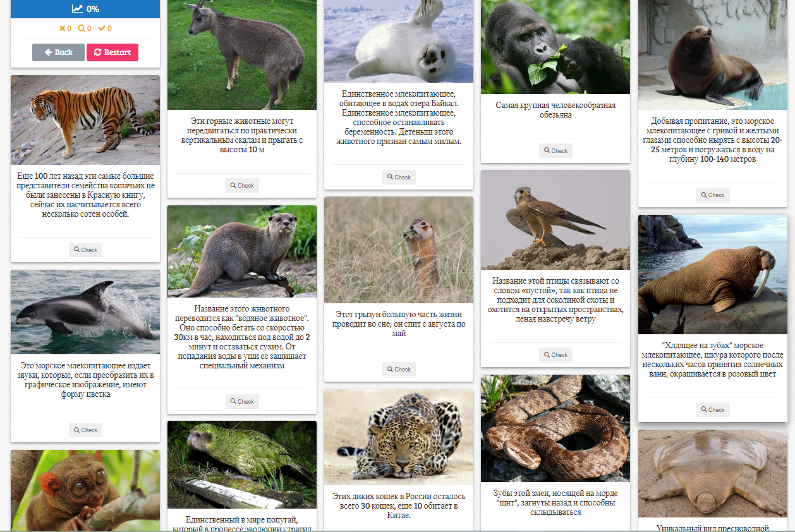Image resolution: width=795 pixels, height=532 pixels.
Task: Check the ground squirrel card answer
Action: click(399, 369)
